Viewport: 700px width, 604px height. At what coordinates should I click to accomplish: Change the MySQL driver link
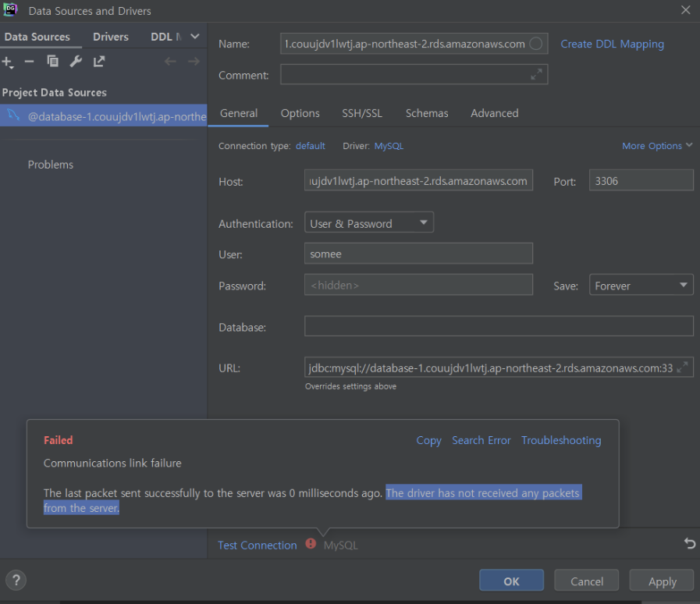pyautogui.click(x=389, y=146)
